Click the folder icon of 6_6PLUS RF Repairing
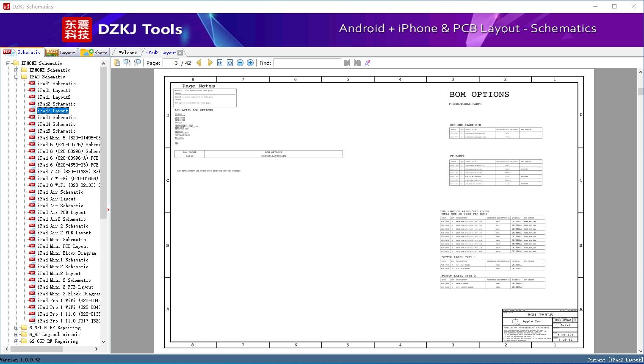Image resolution: width=644 pixels, height=364 pixels. [x=24, y=328]
